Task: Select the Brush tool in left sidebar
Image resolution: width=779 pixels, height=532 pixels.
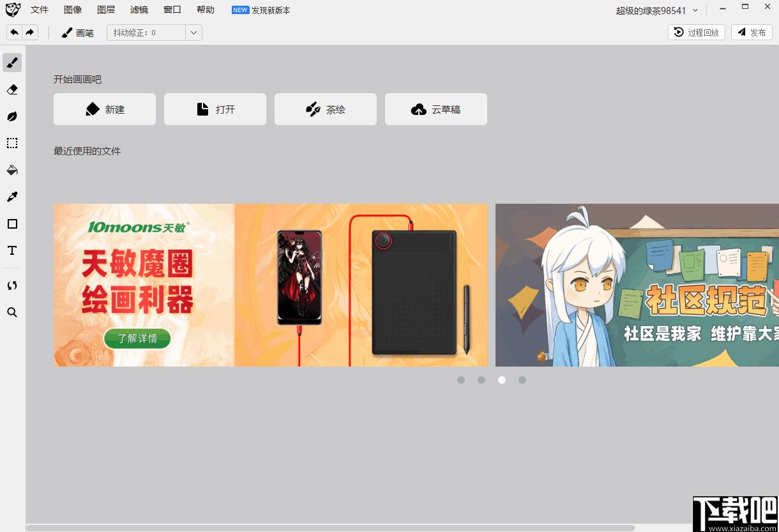Action: pos(12,63)
